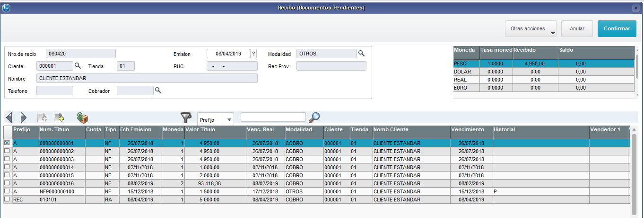This screenshot has width=644, height=218.
Task: Click Historial cell showing P
Action: (540, 191)
